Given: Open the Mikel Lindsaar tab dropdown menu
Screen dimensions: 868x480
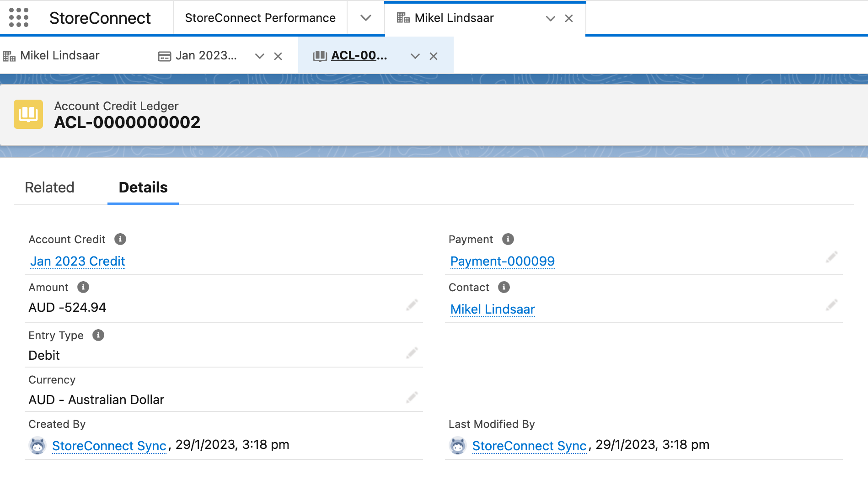Looking at the screenshot, I should click(x=550, y=18).
